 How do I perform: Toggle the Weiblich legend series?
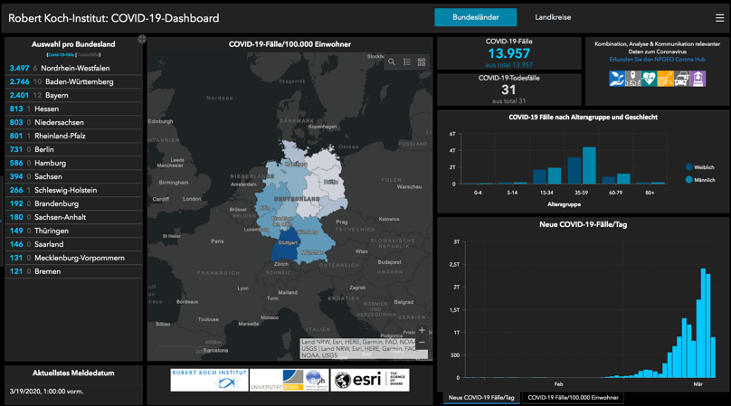tap(700, 167)
